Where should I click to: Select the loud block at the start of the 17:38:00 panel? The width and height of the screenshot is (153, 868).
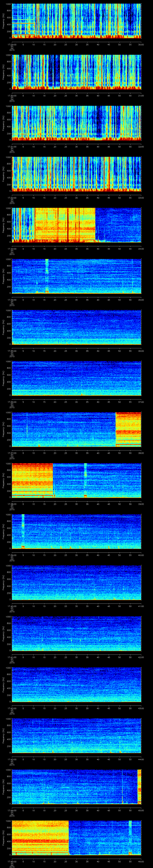[33, 480]
